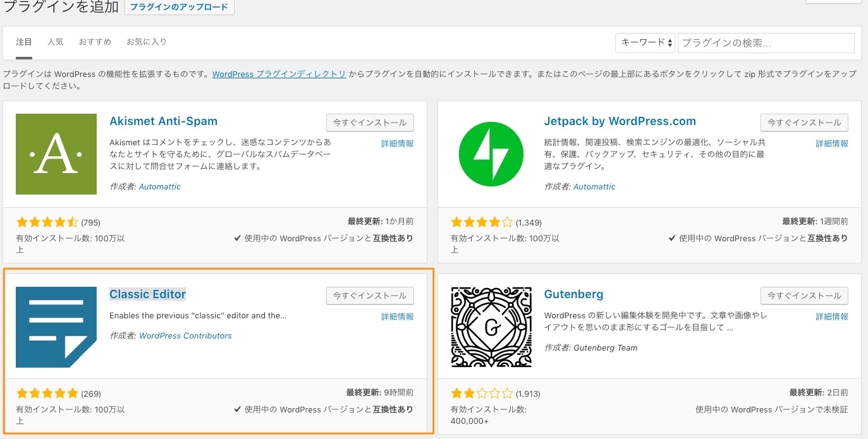Click the compatibility checkmark under Classic Editor
Viewport: 868px width, 439px height.
237,410
